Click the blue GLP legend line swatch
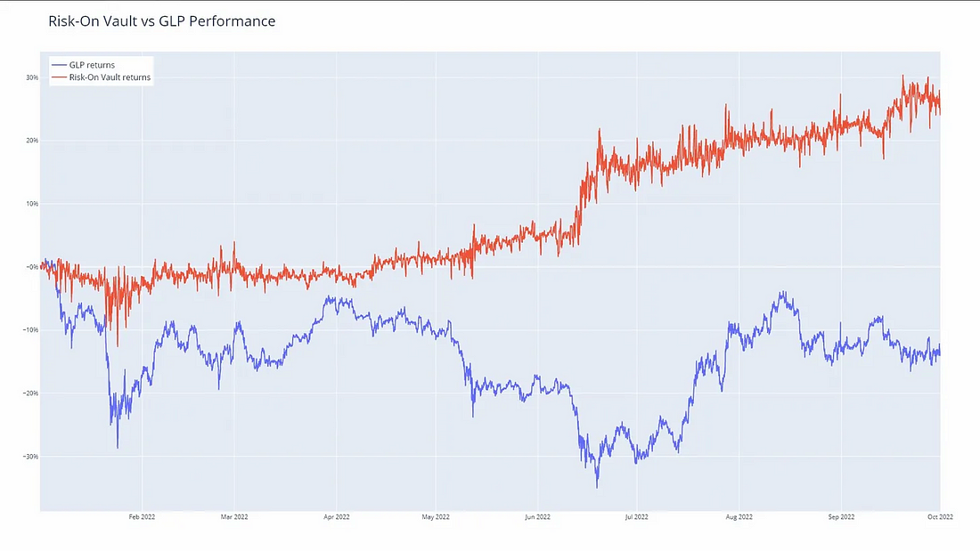The image size is (980, 551). pos(60,65)
